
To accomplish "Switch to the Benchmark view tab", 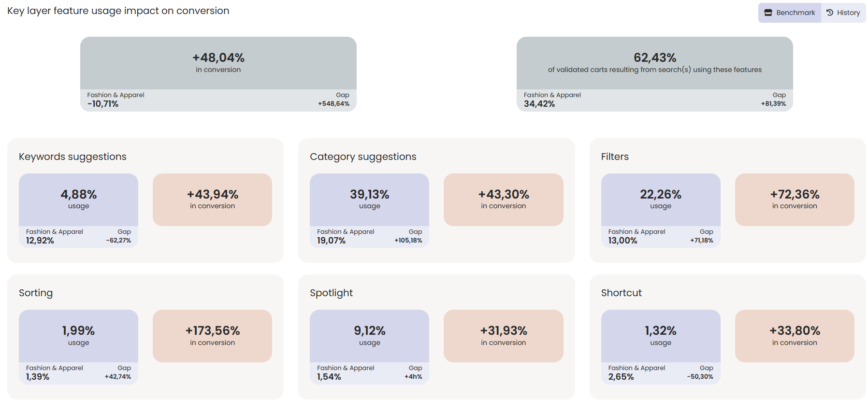I will pyautogui.click(x=790, y=13).
